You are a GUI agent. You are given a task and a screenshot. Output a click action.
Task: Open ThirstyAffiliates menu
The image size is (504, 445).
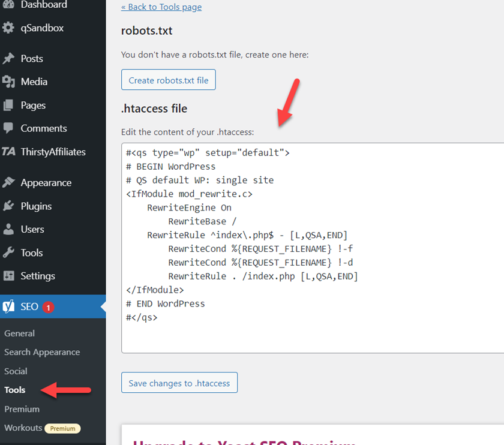click(x=53, y=152)
